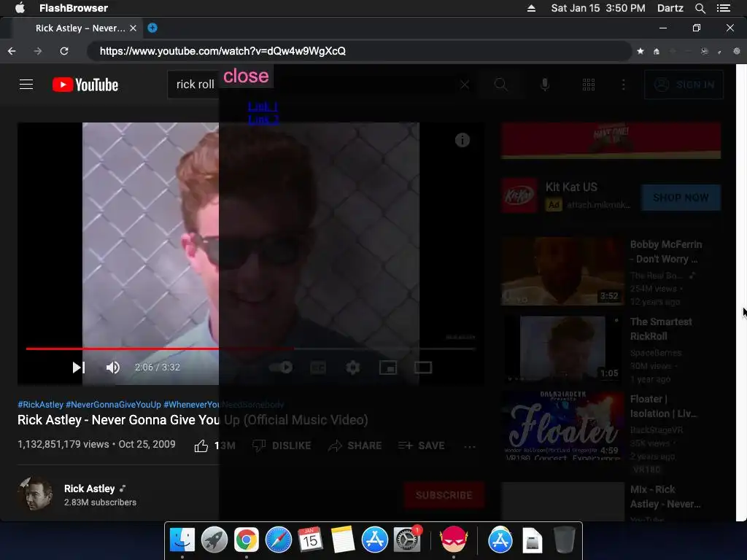The width and height of the screenshot is (747, 560).
Task: Click the SHARE button
Action: coord(355,446)
